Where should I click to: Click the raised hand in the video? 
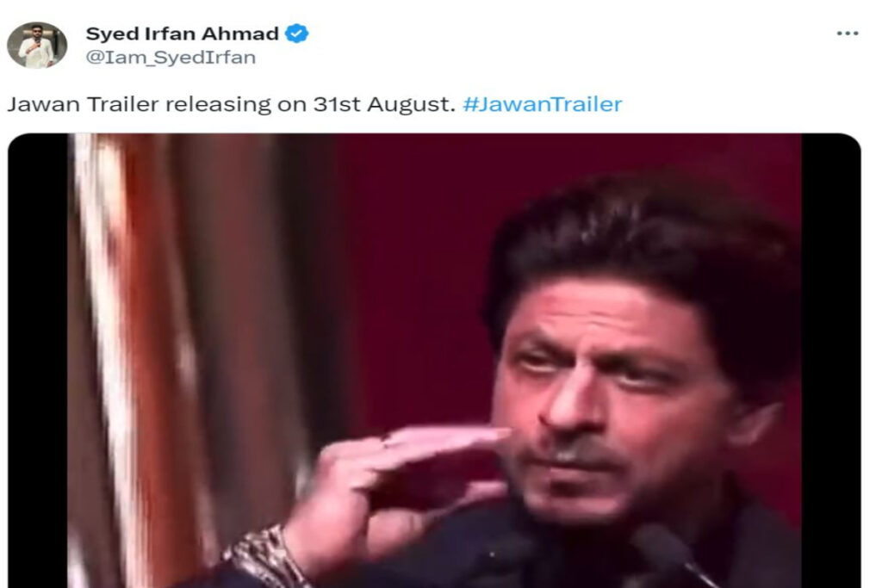(394, 484)
